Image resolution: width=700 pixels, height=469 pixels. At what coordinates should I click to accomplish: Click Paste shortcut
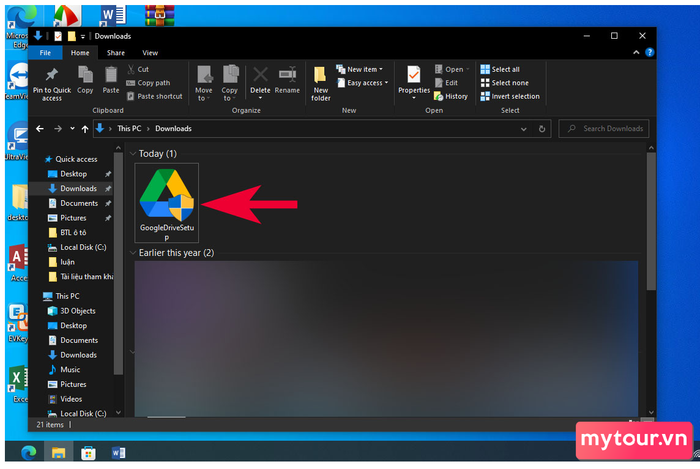coord(154,96)
